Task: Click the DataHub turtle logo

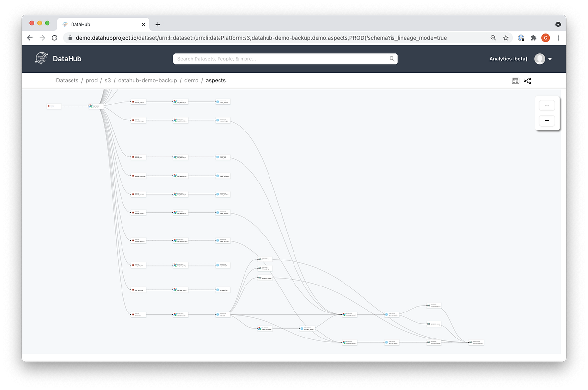Action: (x=40, y=58)
